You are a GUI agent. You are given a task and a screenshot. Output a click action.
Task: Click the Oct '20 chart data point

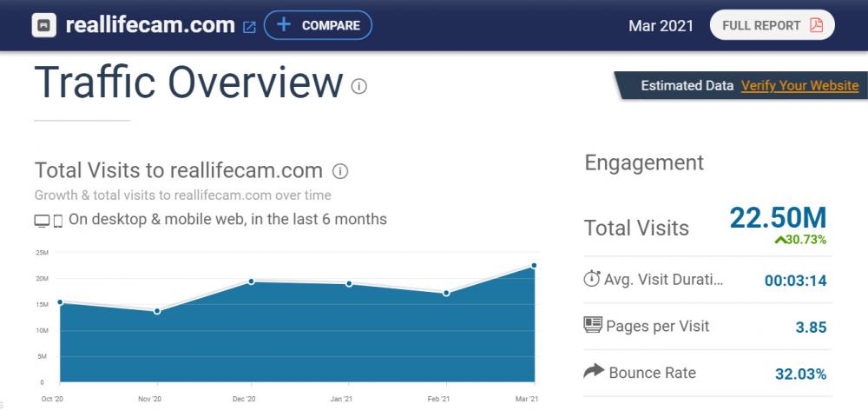click(x=60, y=302)
